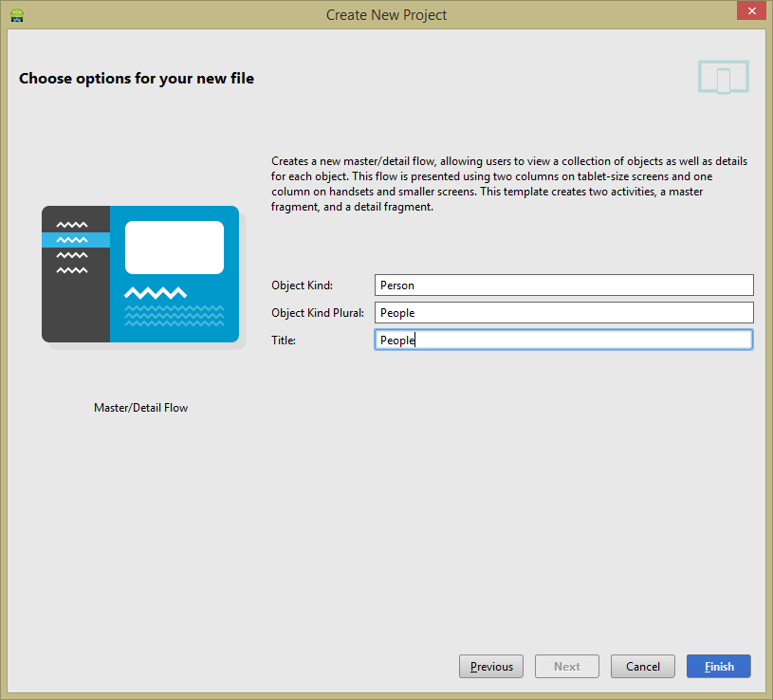Select the Master/Detail Flow template illustration

click(140, 274)
